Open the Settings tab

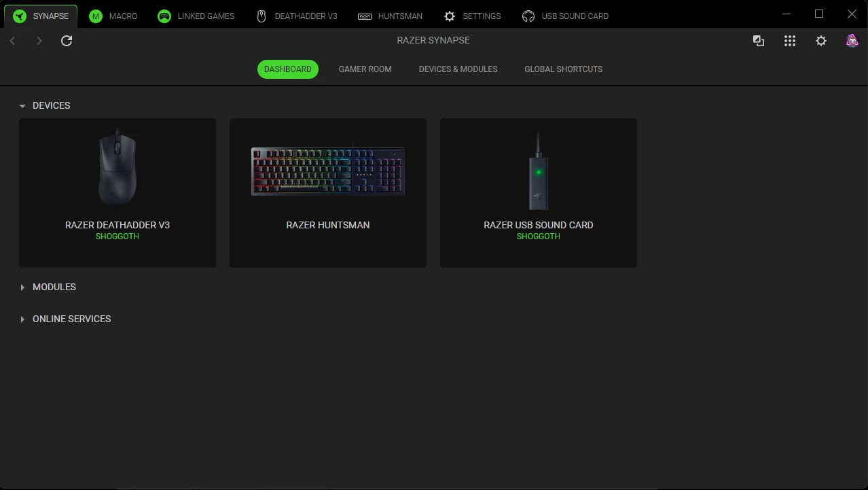pyautogui.click(x=473, y=16)
